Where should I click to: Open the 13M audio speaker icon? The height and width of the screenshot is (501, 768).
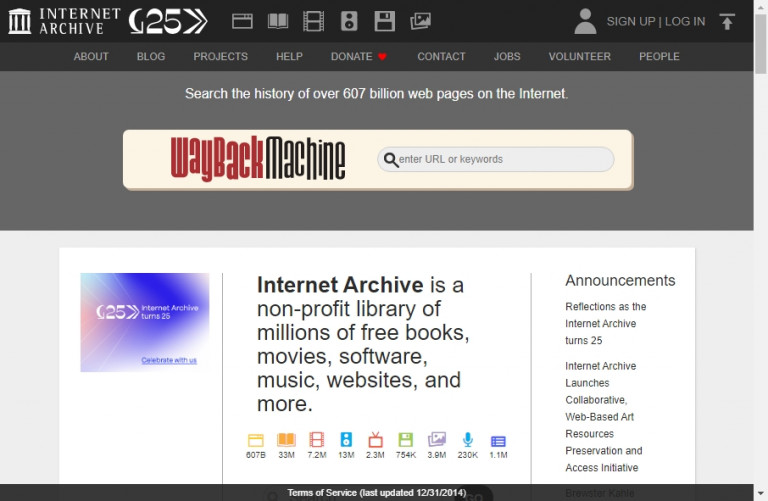point(346,439)
